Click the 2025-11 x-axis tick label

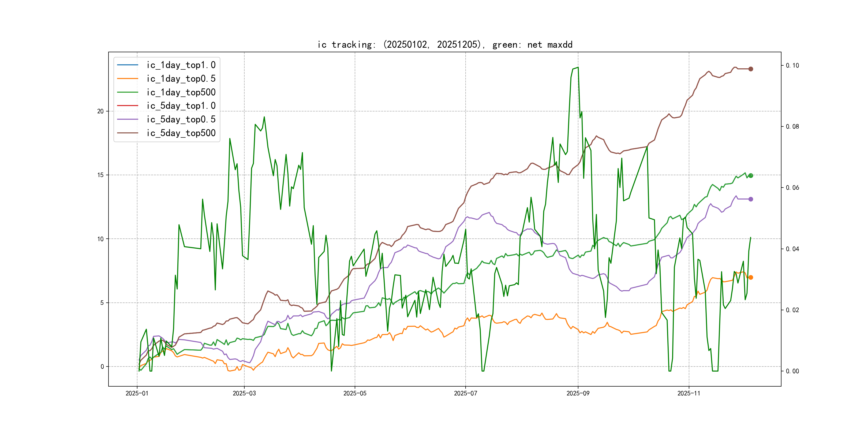click(x=689, y=393)
